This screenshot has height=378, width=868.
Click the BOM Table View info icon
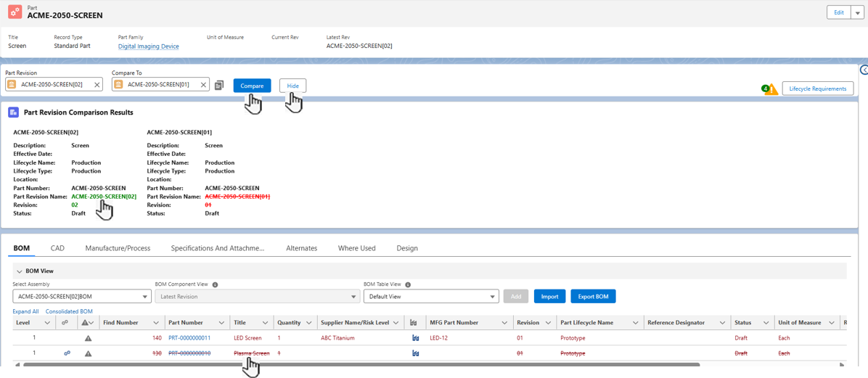pos(408,285)
